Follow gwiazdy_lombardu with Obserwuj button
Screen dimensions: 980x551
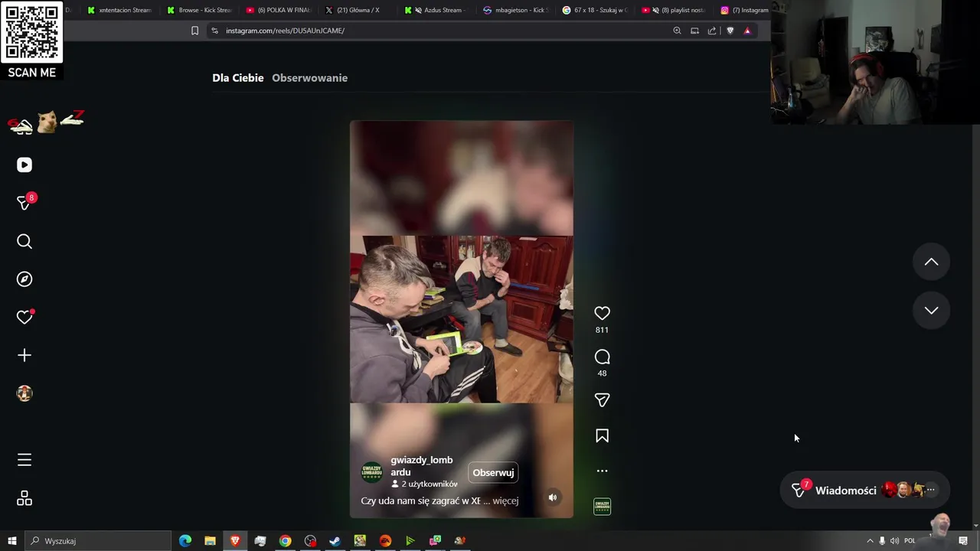point(493,472)
